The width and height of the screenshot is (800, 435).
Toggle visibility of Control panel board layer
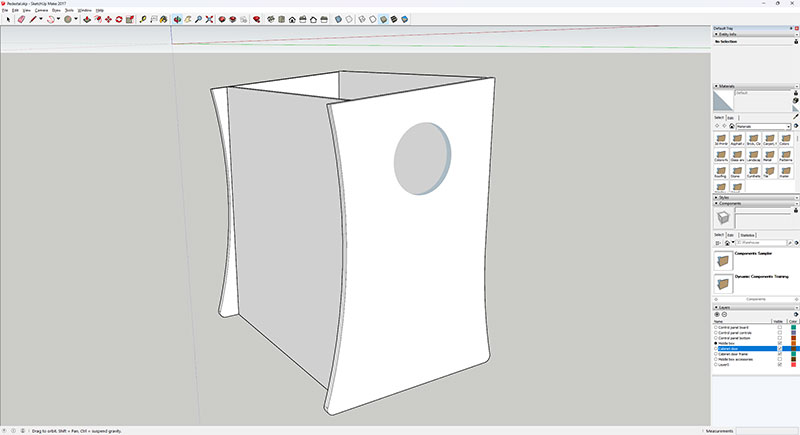pos(780,327)
